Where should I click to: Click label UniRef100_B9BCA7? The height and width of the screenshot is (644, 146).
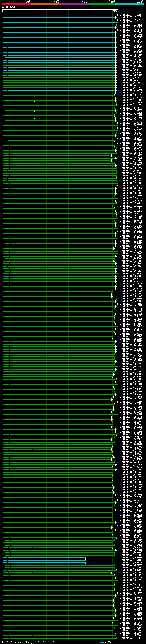point(131,339)
